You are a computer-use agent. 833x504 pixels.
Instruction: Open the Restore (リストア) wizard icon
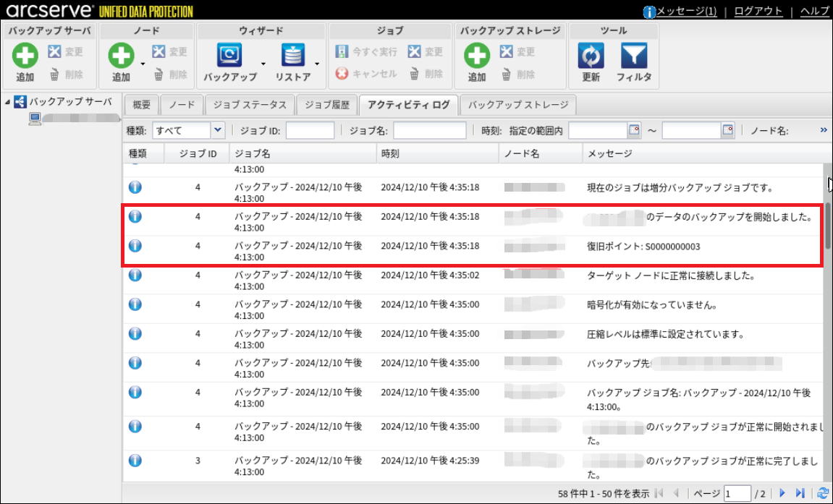(x=293, y=56)
